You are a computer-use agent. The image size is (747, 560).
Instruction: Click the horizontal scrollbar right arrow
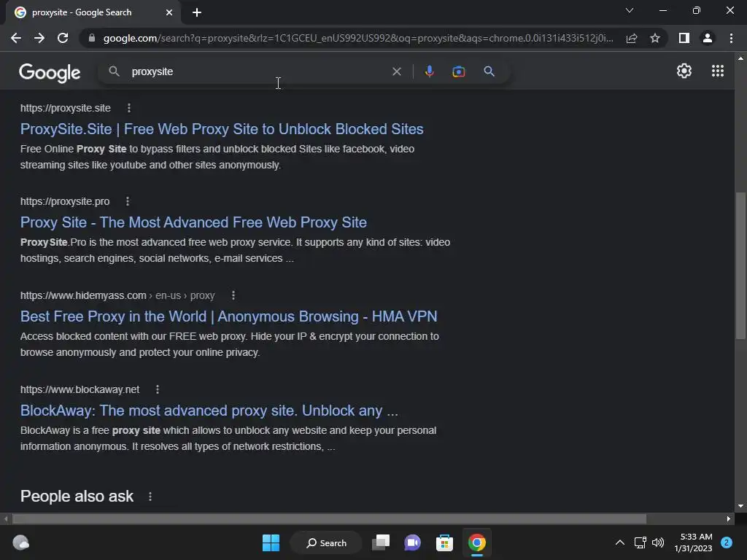tap(729, 518)
